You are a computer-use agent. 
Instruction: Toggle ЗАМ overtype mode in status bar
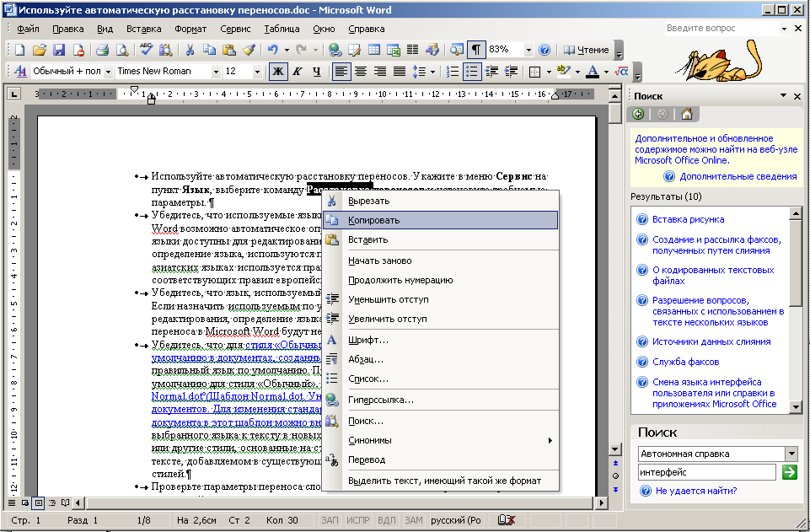pyautogui.click(x=413, y=520)
